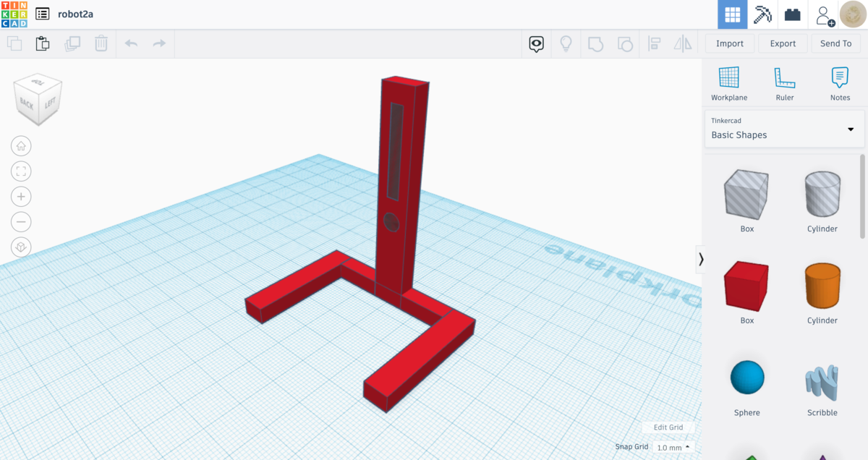
Task: Click the Copy toolbar icon
Action: point(14,43)
